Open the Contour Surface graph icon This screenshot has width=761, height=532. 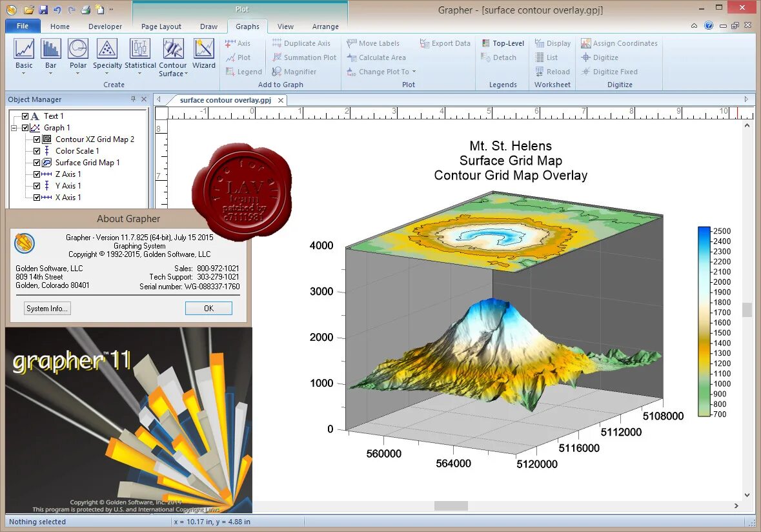tap(173, 49)
